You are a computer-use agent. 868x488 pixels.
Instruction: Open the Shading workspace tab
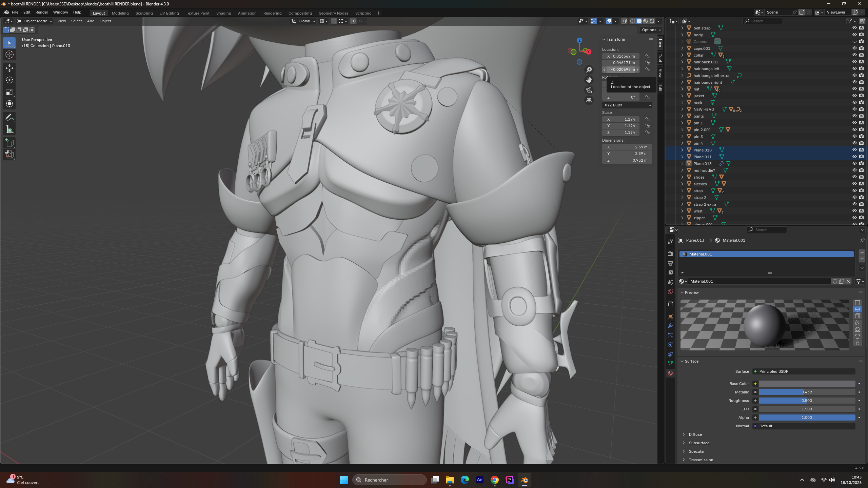tap(223, 13)
